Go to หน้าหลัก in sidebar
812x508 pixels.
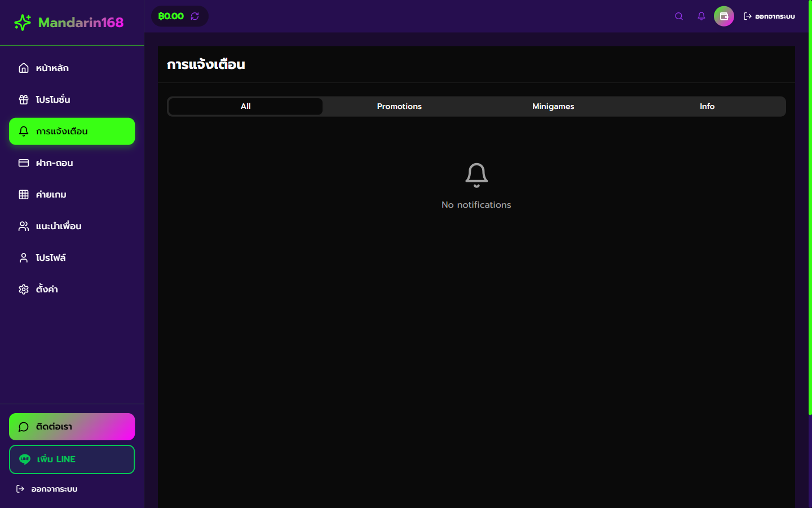coord(72,68)
